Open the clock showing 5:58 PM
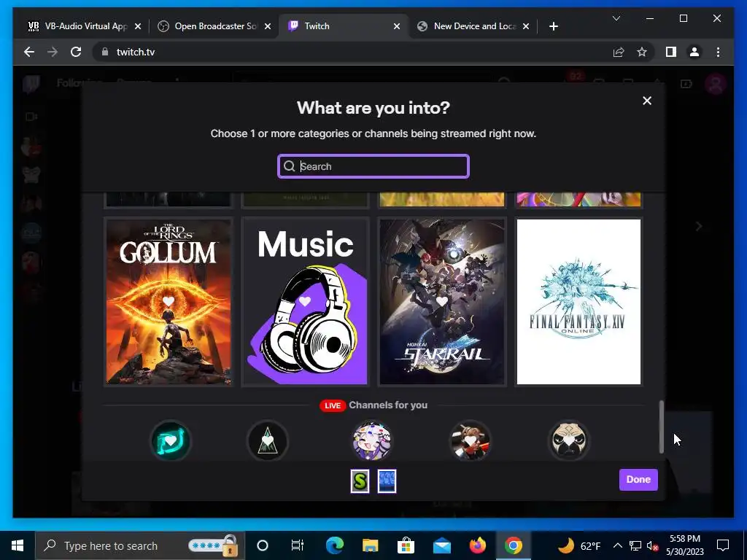 685,545
